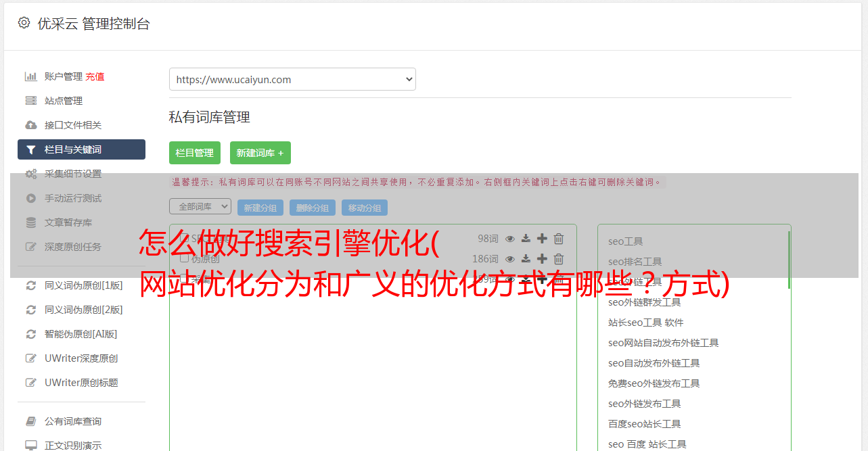868x451 pixels.
Task: Click the plus icon in 98词 row
Action: tap(542, 239)
